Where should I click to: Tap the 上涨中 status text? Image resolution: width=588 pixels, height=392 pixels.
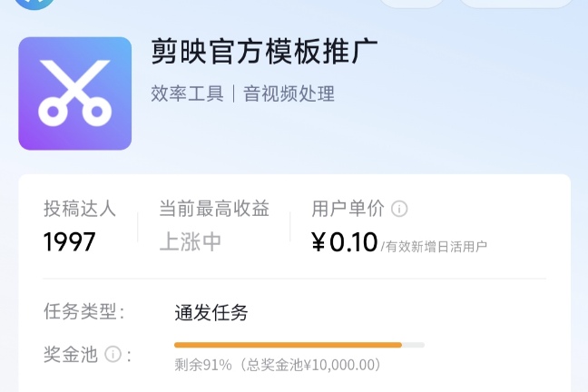click(191, 242)
